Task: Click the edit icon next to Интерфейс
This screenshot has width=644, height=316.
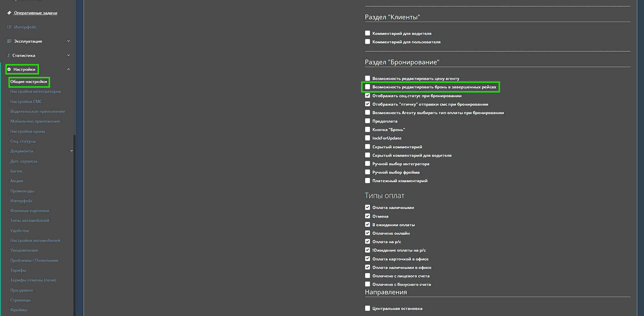Action: tap(9, 27)
